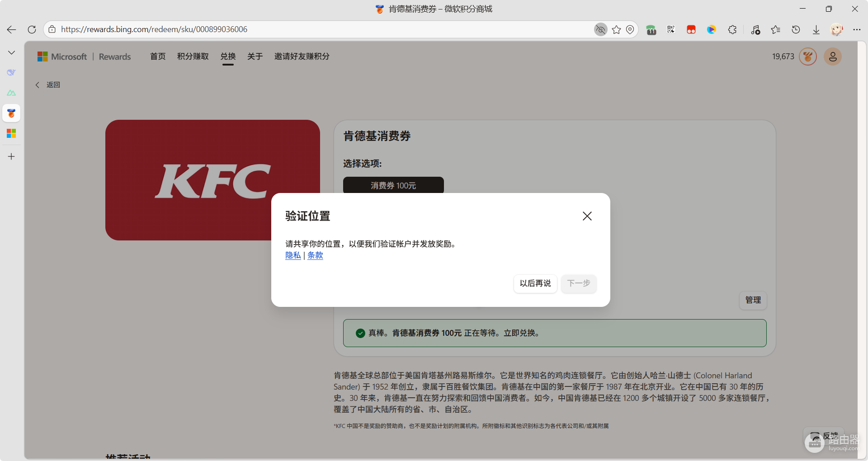Click the 以后再说 button
Viewport: 868px width, 461px height.
[535, 283]
